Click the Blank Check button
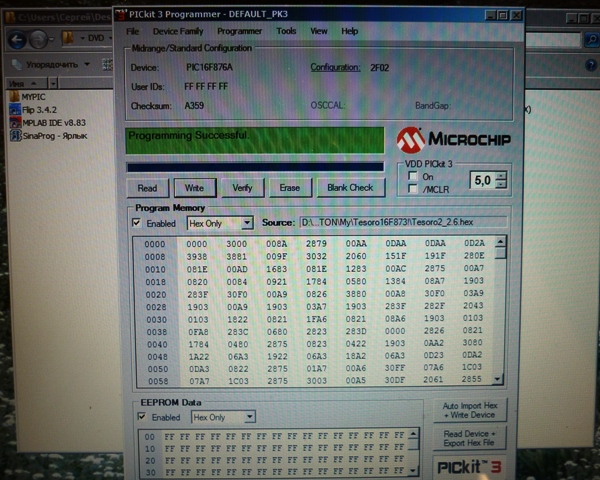600x480 pixels. click(349, 187)
